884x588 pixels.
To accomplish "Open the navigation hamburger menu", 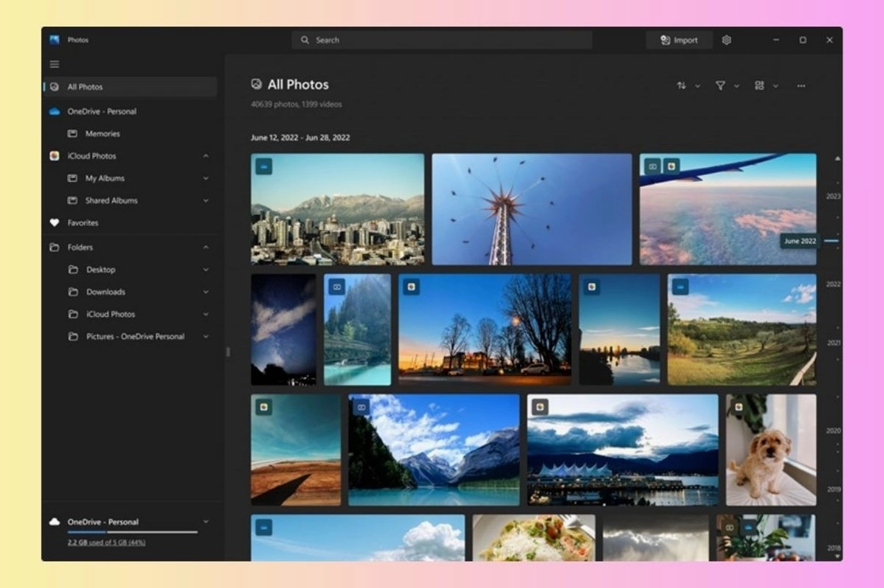I will click(x=53, y=64).
